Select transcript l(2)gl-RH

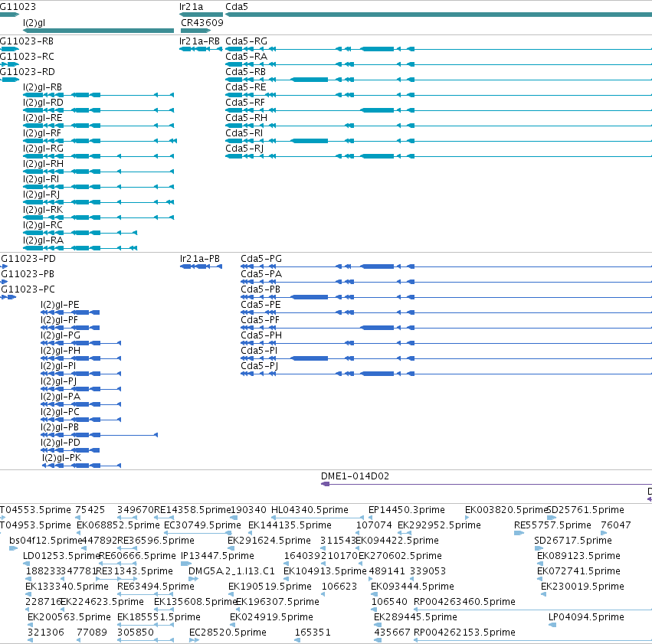coord(98,172)
